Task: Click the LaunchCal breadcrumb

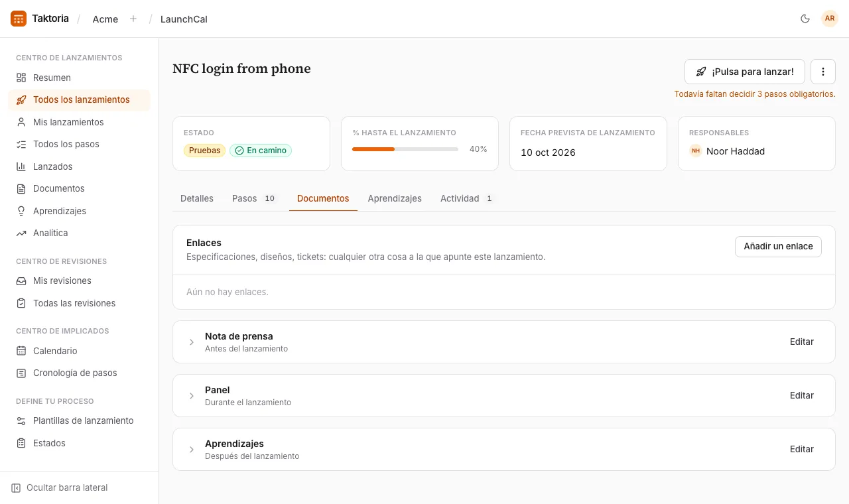Action: pos(184,19)
